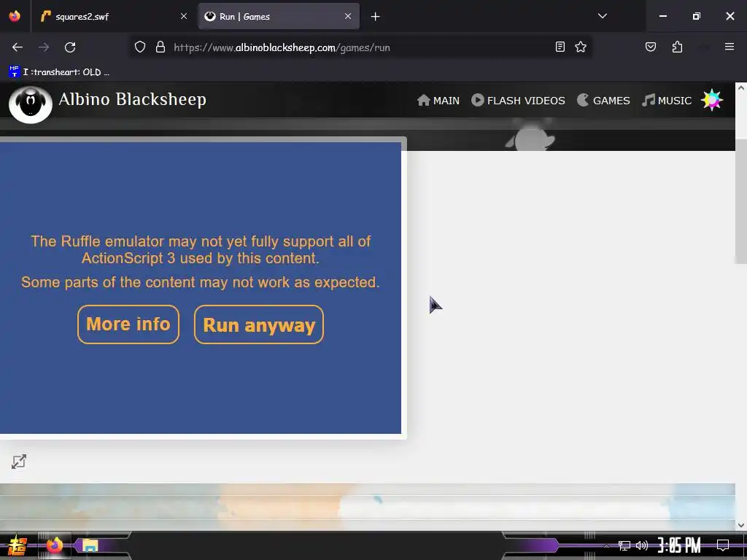Click the page vertical scrollbar thumb
The height and width of the screenshot is (560, 747).
741,201
